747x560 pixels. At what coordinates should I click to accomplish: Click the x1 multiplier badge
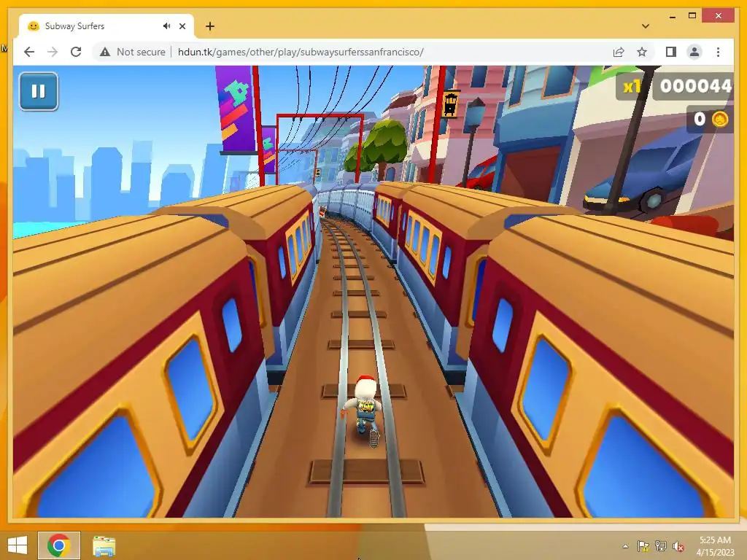pyautogui.click(x=632, y=86)
